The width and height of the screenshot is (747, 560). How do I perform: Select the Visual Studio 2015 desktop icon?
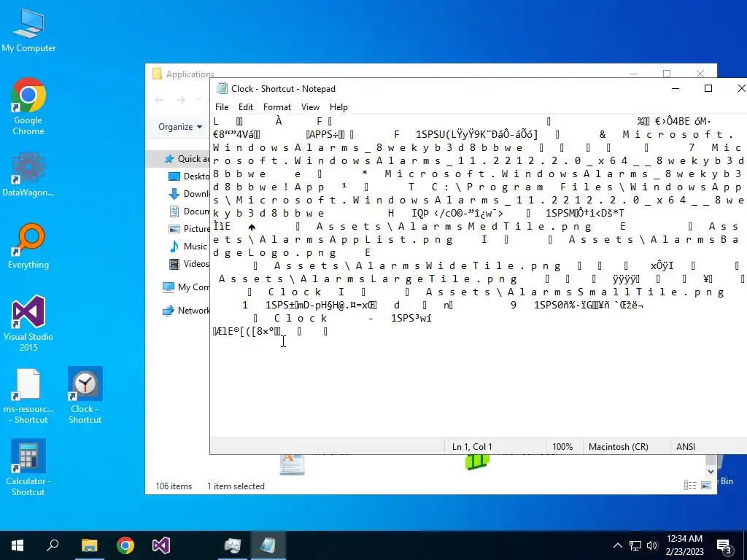[x=28, y=323]
